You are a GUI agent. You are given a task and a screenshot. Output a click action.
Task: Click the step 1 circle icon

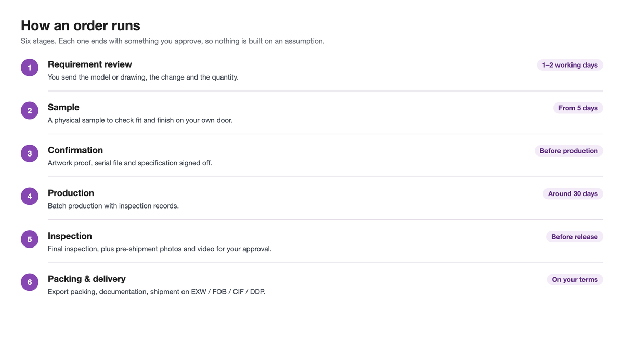tap(30, 68)
